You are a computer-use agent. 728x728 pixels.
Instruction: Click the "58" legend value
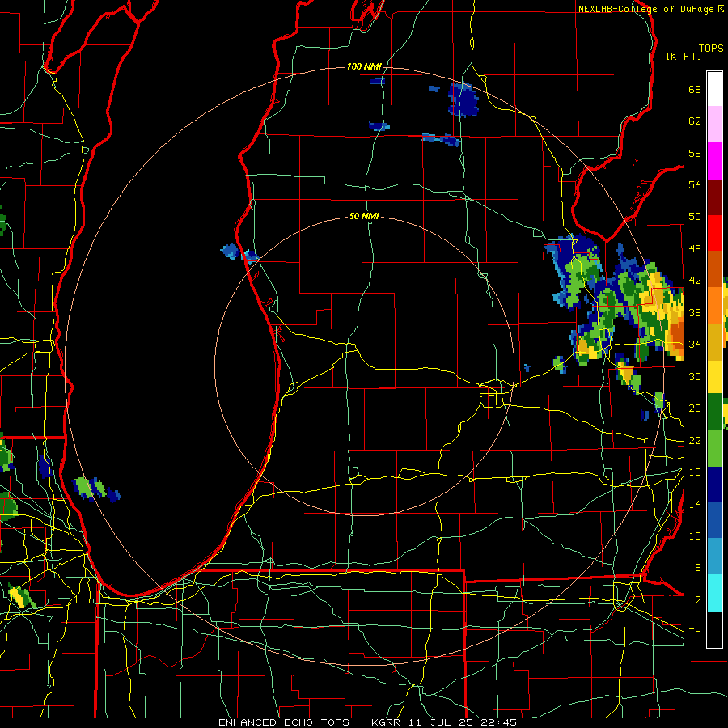(x=695, y=153)
